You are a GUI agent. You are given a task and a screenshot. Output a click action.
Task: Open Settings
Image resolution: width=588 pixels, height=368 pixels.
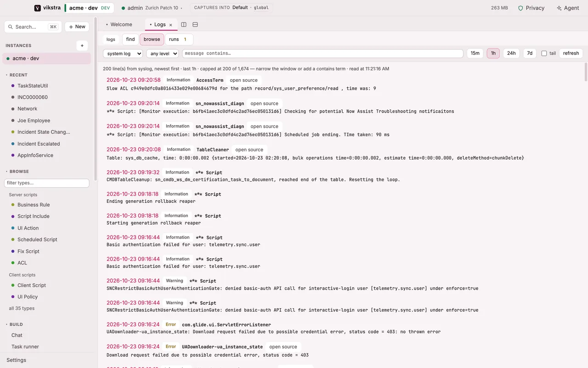click(16, 360)
